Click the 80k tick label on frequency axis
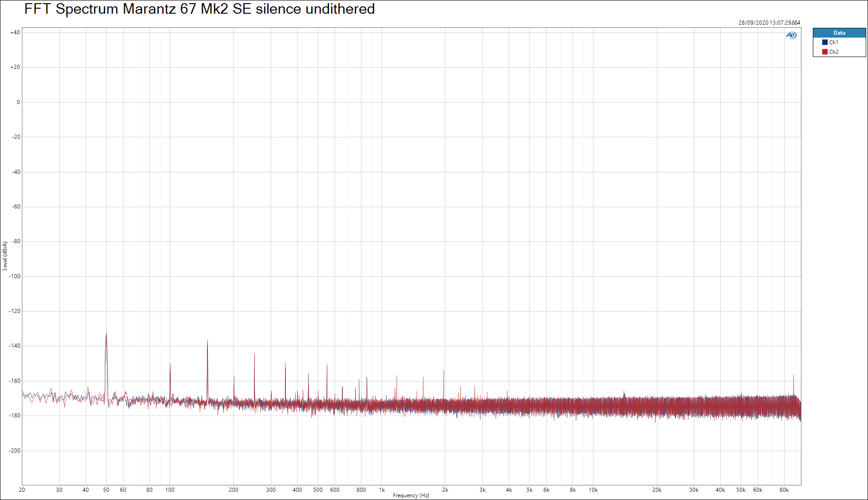The image size is (868, 500). pos(784,490)
